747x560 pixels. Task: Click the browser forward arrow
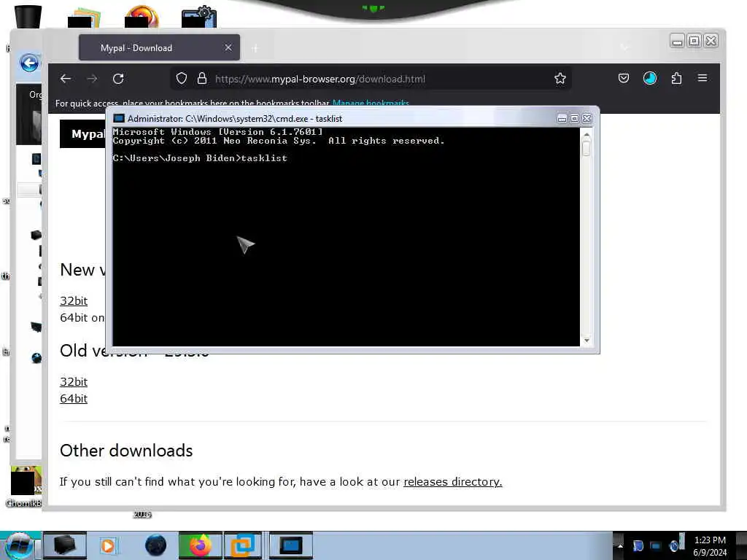(x=92, y=79)
